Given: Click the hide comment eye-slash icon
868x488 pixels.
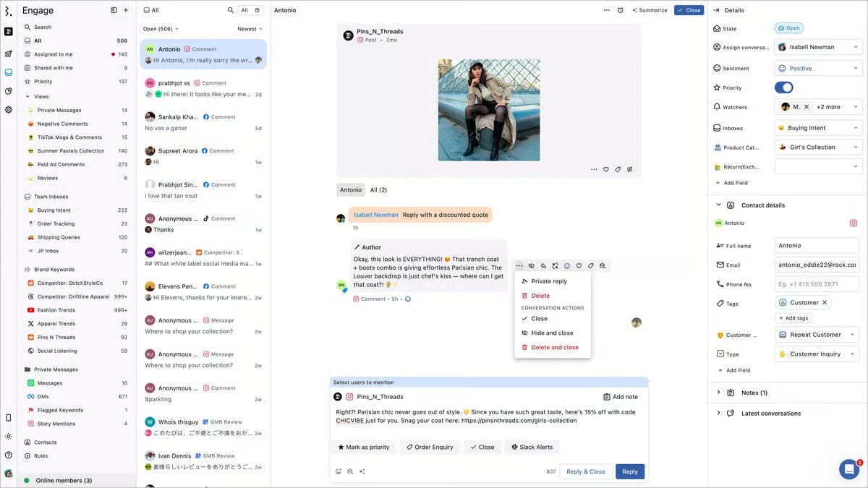Looking at the screenshot, I should (531, 266).
